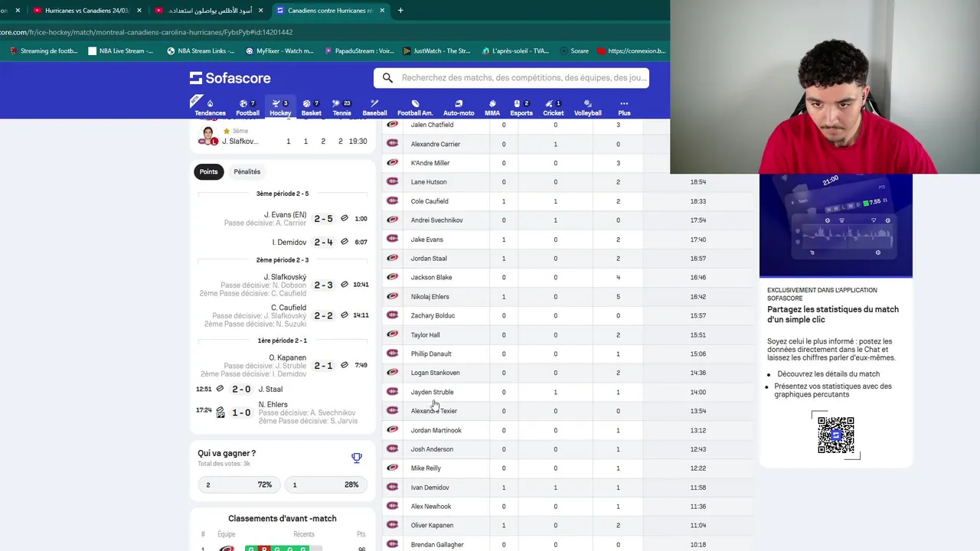The image size is (980, 551).
Task: Open Ivan Demidov player row
Action: click(567, 487)
